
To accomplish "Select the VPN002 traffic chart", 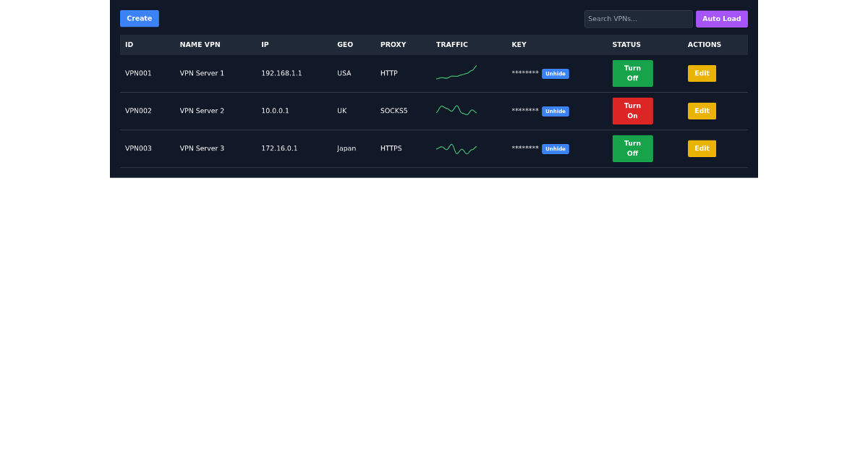I will pyautogui.click(x=456, y=111).
